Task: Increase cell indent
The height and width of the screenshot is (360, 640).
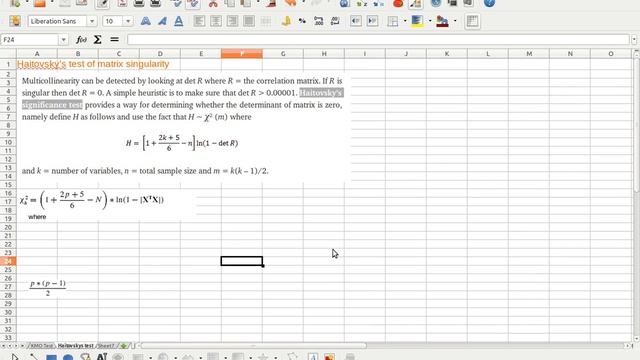Action: [372, 21]
